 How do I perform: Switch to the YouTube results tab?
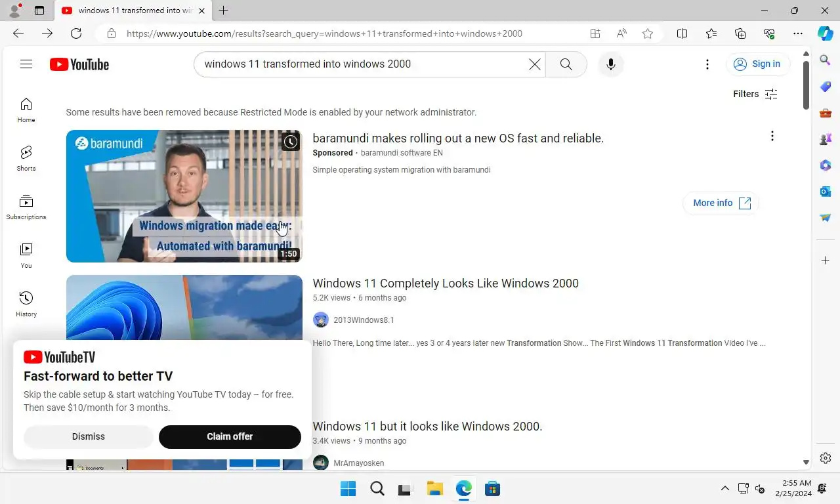click(133, 10)
